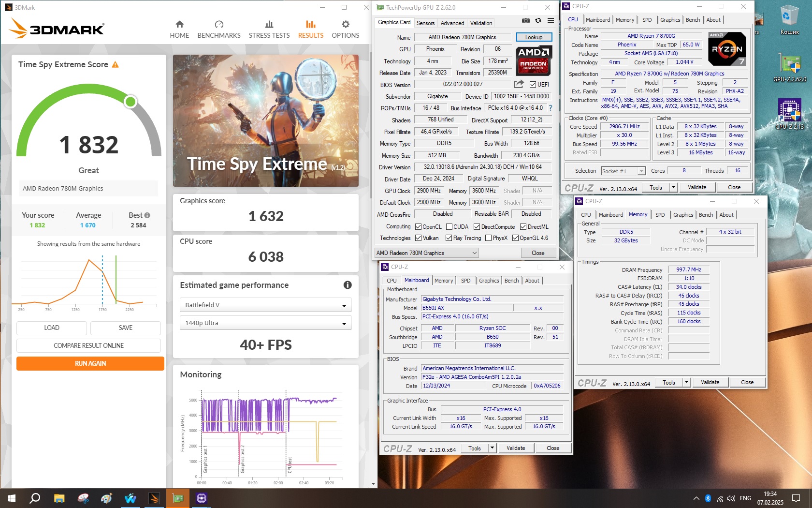The height and width of the screenshot is (508, 812).
Task: Show hidden tray icons chevron
Action: pyautogui.click(x=696, y=498)
